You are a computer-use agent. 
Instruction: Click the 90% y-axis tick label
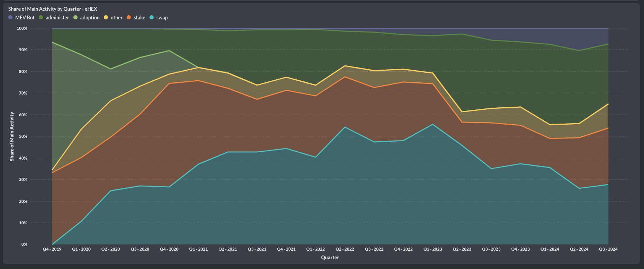[23, 50]
